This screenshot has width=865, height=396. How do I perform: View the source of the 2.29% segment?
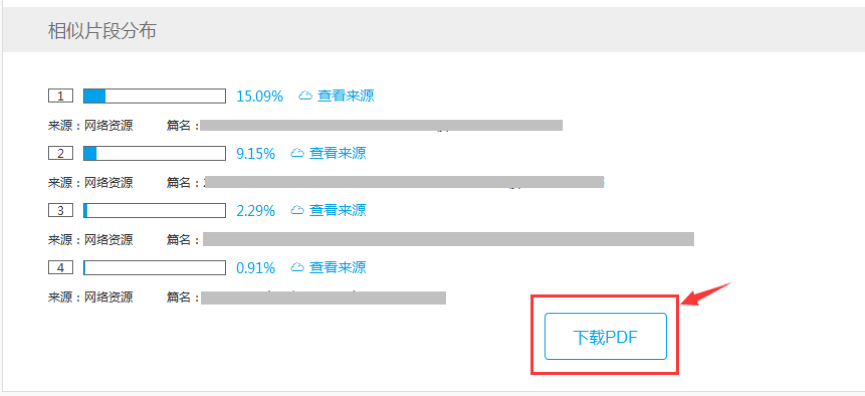pyautogui.click(x=338, y=211)
